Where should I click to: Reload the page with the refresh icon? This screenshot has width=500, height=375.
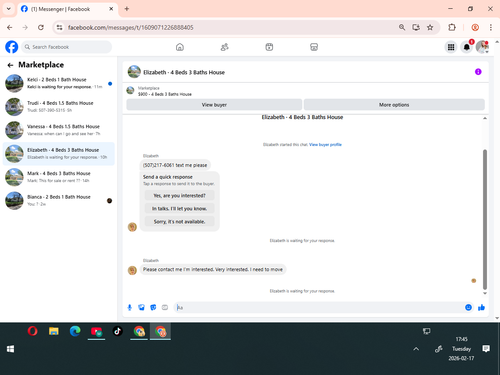tap(41, 27)
